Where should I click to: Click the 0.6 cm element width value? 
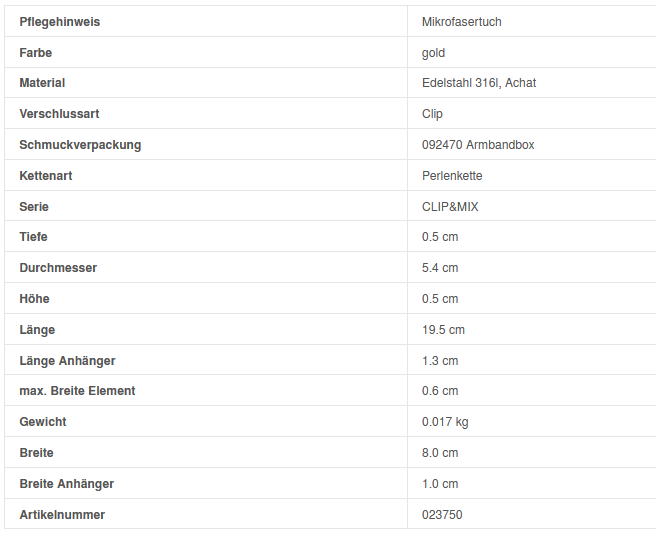(440, 391)
